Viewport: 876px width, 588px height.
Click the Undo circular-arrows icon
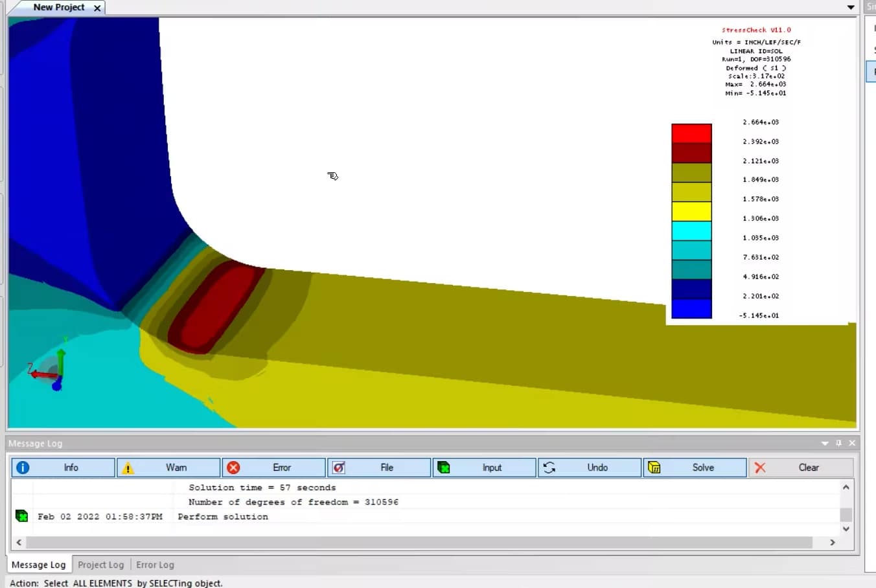[549, 467]
